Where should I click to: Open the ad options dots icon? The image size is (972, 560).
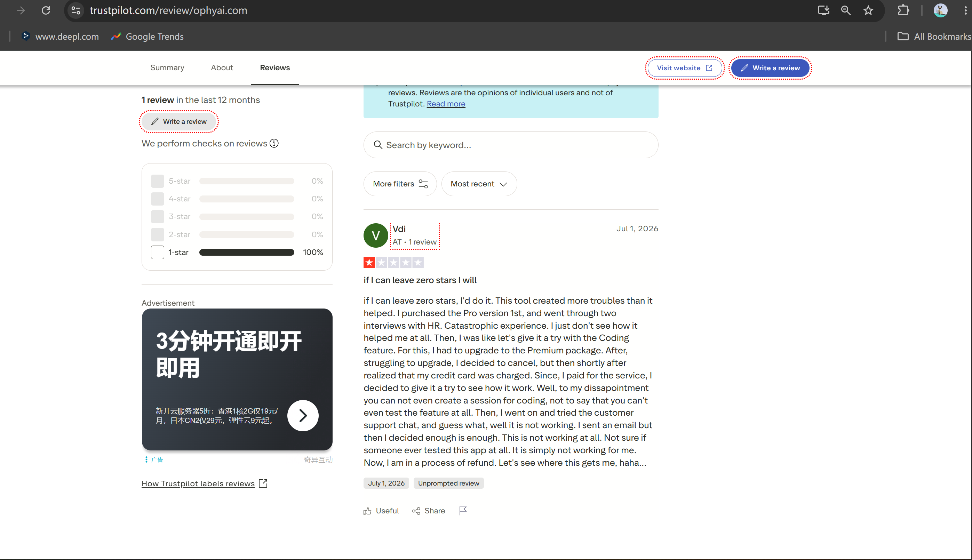point(146,459)
